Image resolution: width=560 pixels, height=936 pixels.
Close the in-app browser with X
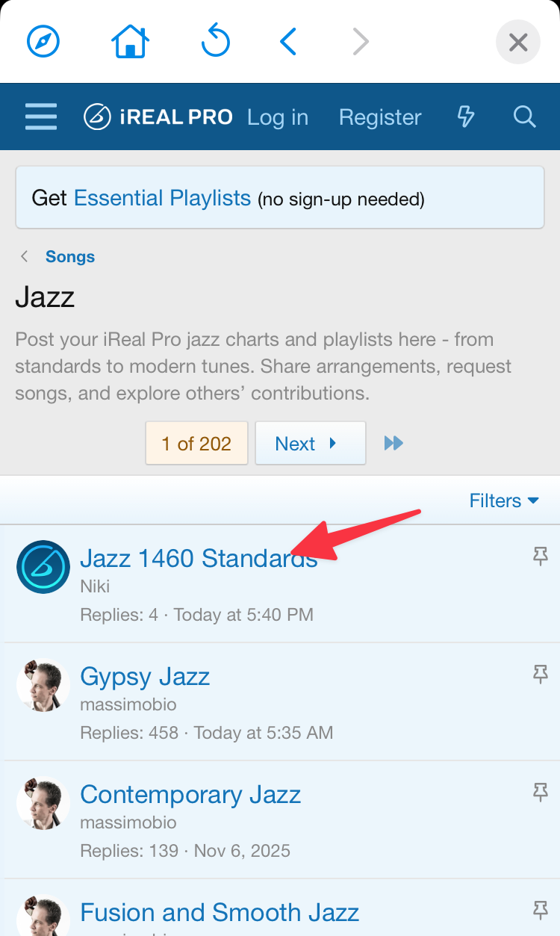click(x=518, y=42)
